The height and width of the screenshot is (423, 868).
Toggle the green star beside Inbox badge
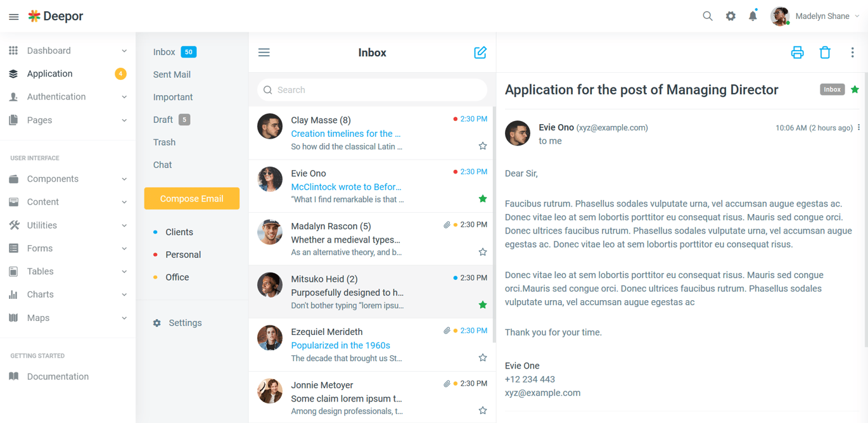click(855, 89)
